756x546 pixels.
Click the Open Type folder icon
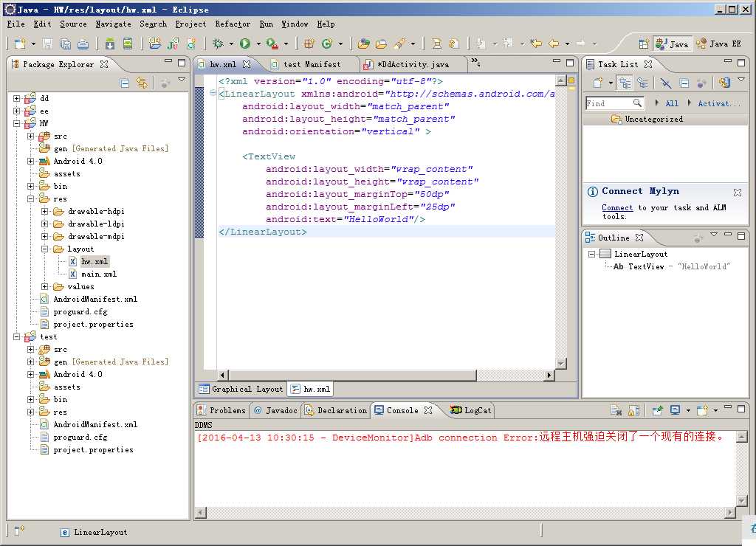point(363,44)
